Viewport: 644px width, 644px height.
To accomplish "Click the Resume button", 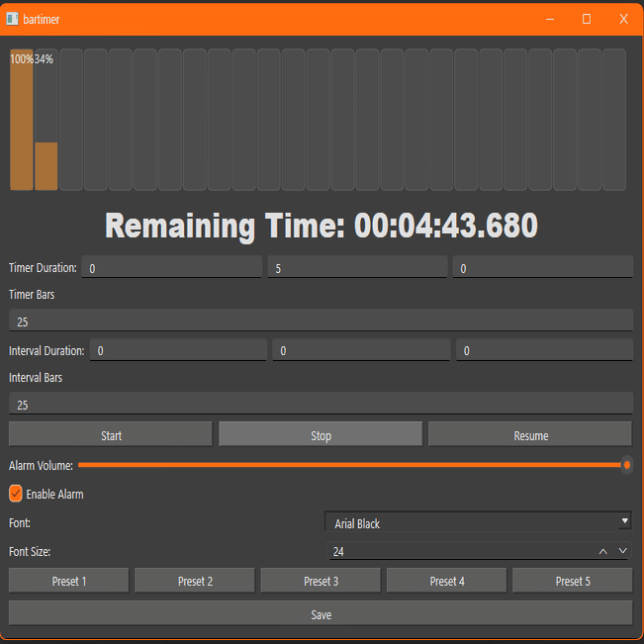I will [x=530, y=434].
